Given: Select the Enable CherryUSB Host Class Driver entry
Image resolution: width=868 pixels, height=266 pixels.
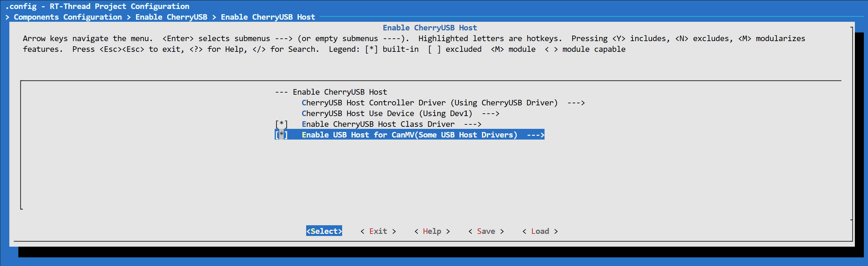Looking at the screenshot, I should click(x=378, y=124).
